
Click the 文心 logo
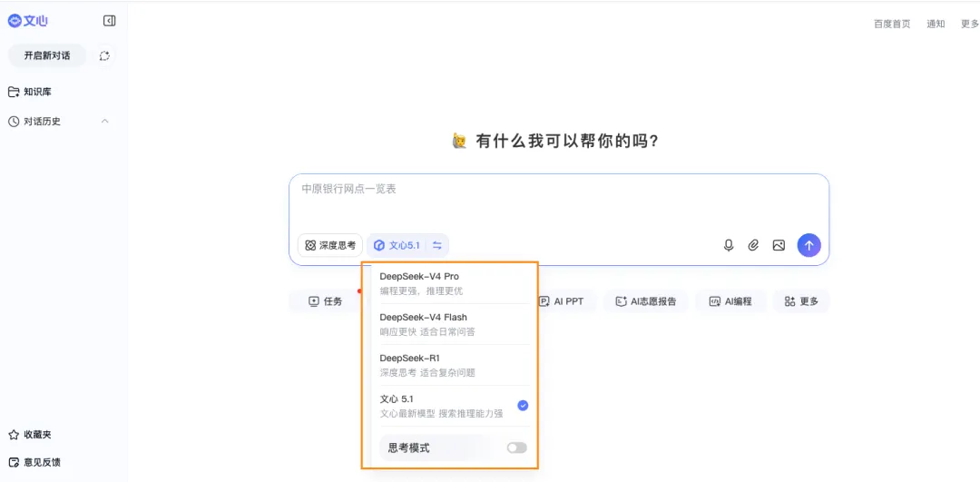click(28, 21)
